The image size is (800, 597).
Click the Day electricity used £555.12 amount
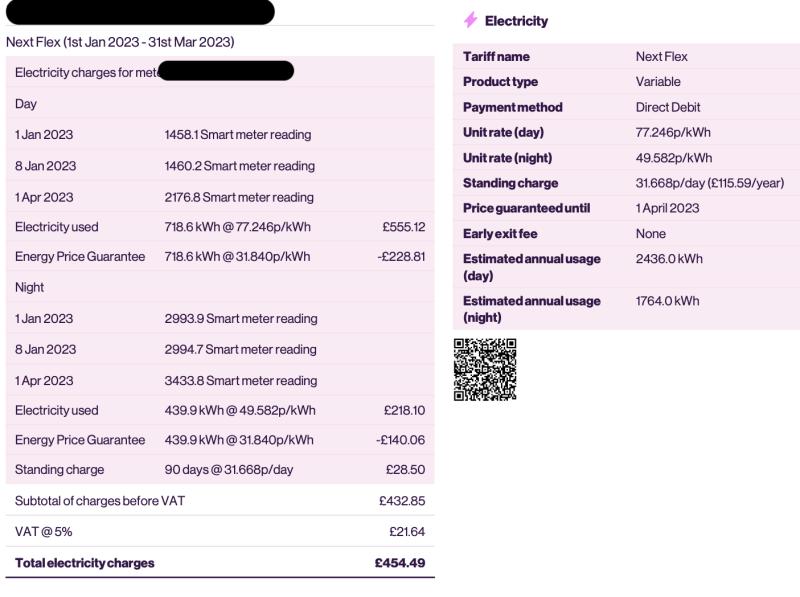pyautogui.click(x=404, y=227)
